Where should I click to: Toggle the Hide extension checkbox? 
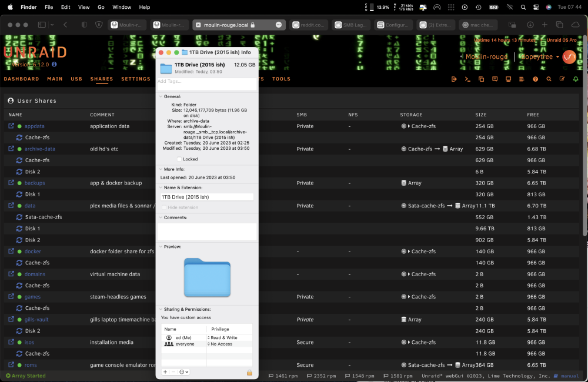coord(164,207)
